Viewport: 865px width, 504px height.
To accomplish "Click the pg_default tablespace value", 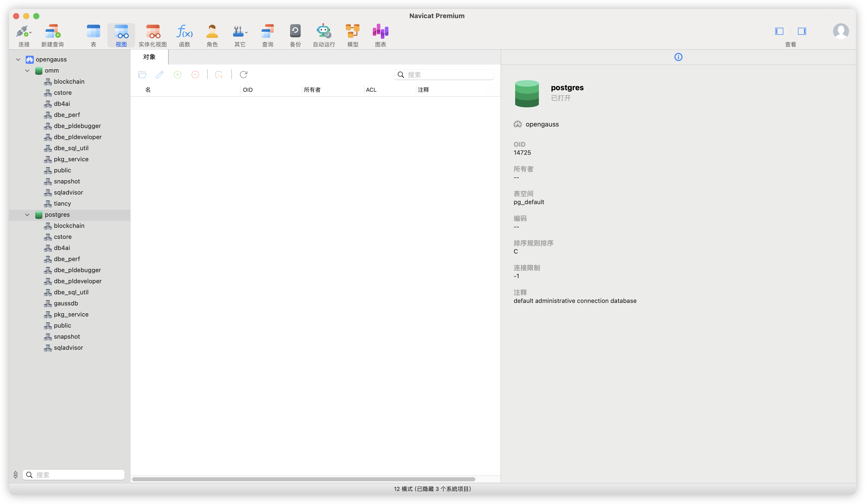I will pyautogui.click(x=529, y=202).
